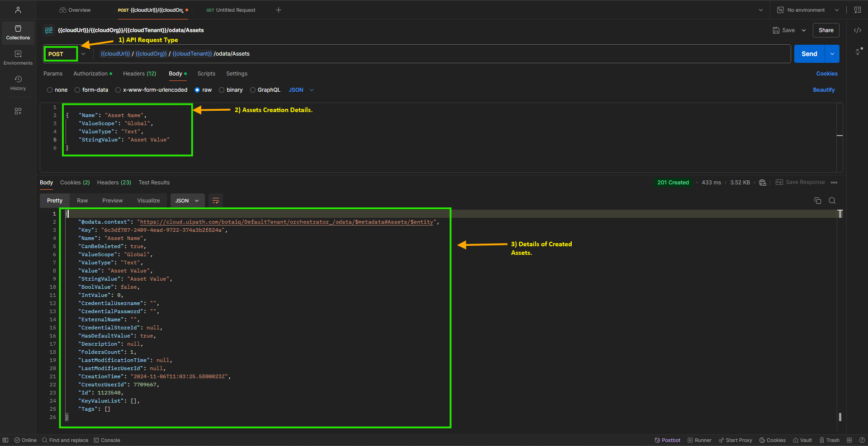Click the related requests icon in the right sidebar
Screen dimensions: 868x446
tap(858, 52)
